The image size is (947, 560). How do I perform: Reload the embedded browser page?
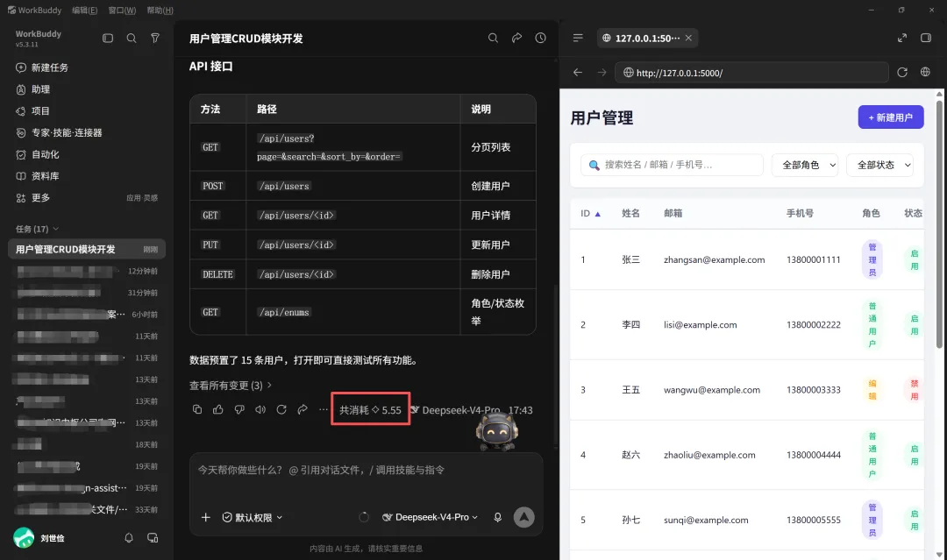(x=902, y=73)
